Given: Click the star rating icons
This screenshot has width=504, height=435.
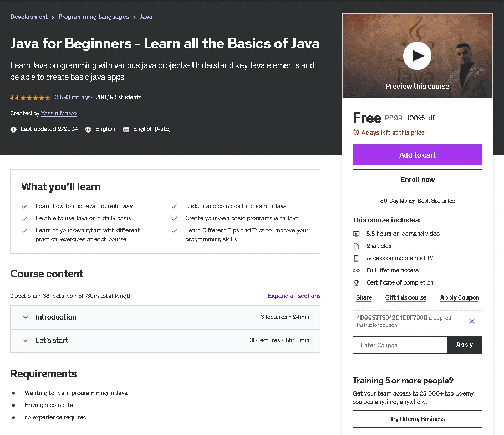Looking at the screenshot, I should (35, 98).
